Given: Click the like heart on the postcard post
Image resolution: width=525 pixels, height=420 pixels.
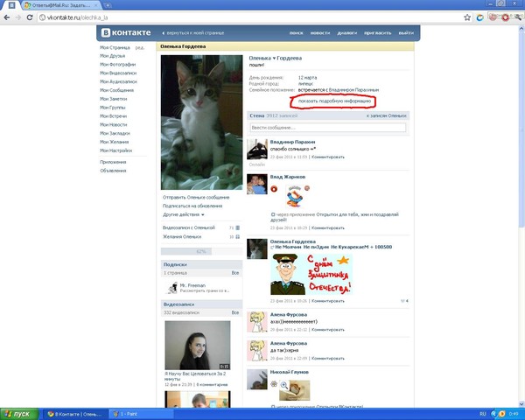Looking at the screenshot, I should coord(402,300).
